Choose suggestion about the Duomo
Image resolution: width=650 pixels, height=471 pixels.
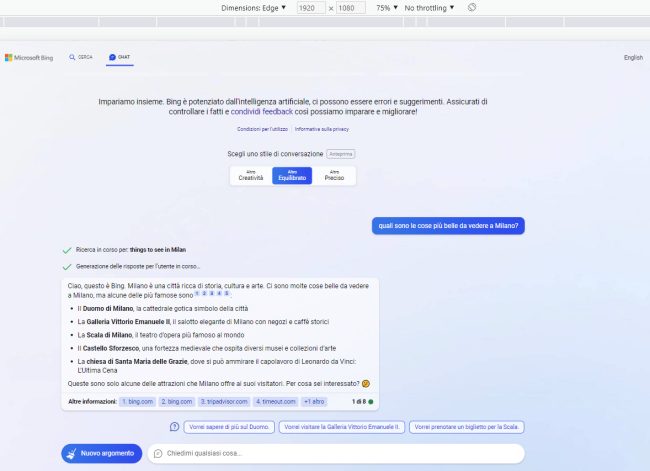click(229, 427)
